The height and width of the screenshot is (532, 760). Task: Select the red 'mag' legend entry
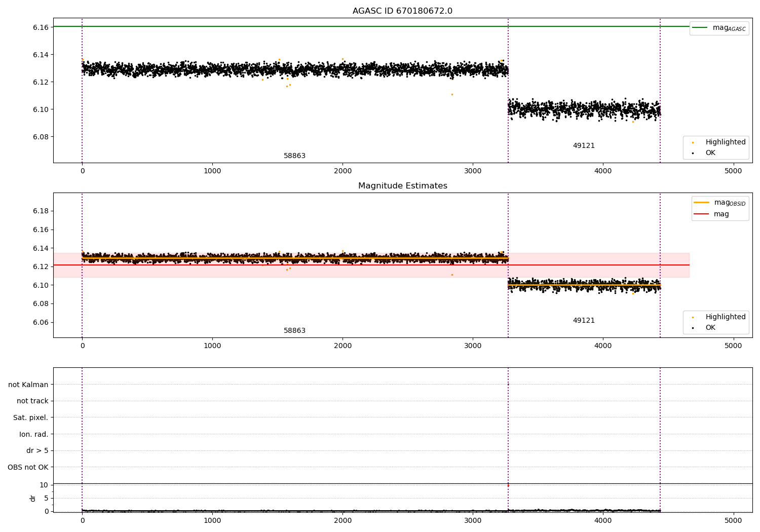tap(711, 214)
